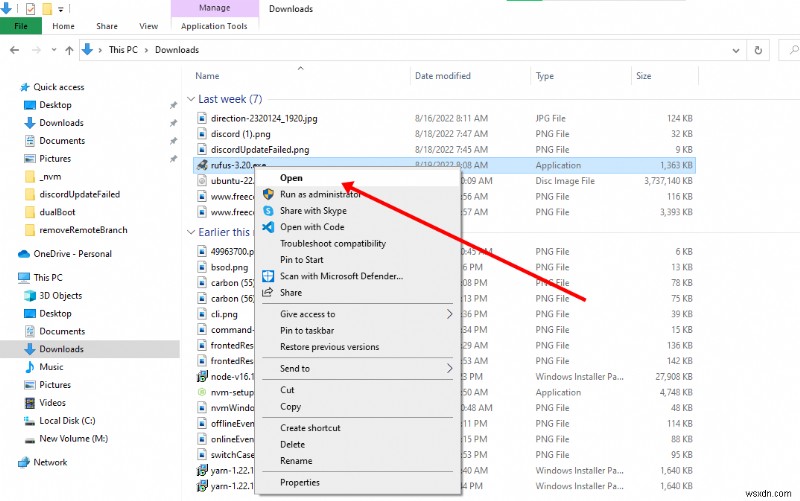Click the Properties checkmark icon in title bar
The image size is (800, 501).
[x=30, y=8]
